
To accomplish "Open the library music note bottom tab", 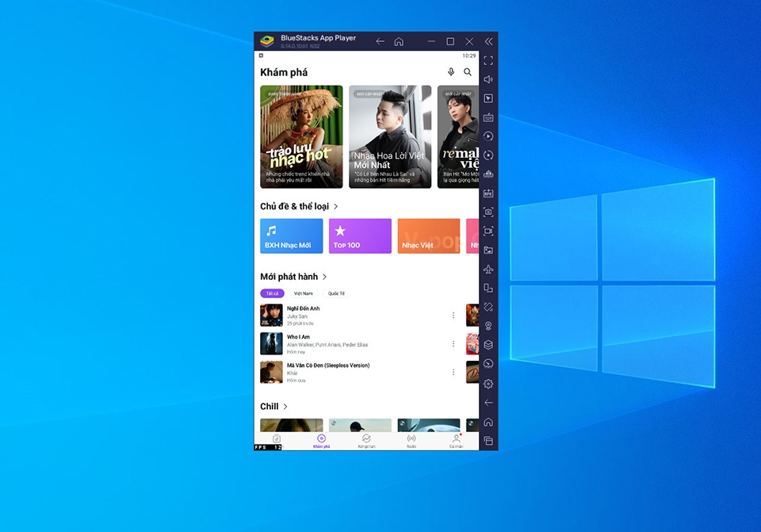I will click(x=276, y=439).
